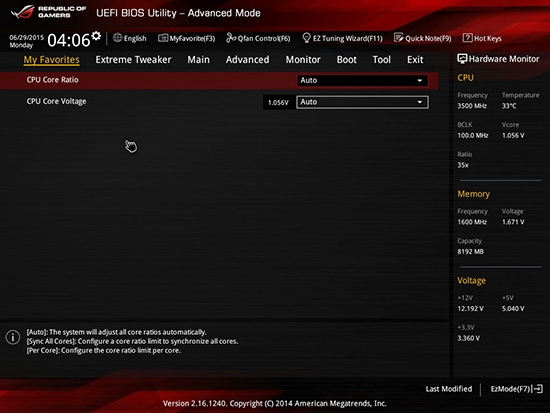The height and width of the screenshot is (413, 550).
Task: Select the Exit tab
Action: click(x=415, y=60)
